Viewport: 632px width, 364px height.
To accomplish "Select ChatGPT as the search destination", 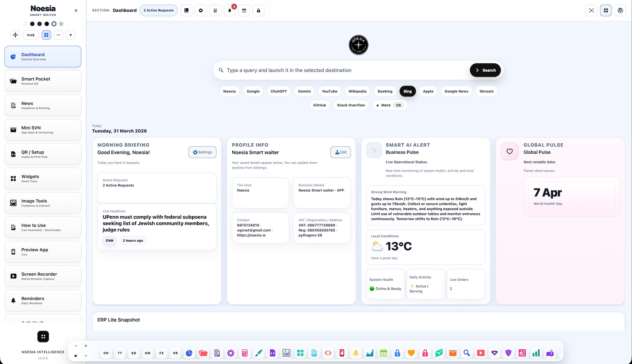I will 279,91.
